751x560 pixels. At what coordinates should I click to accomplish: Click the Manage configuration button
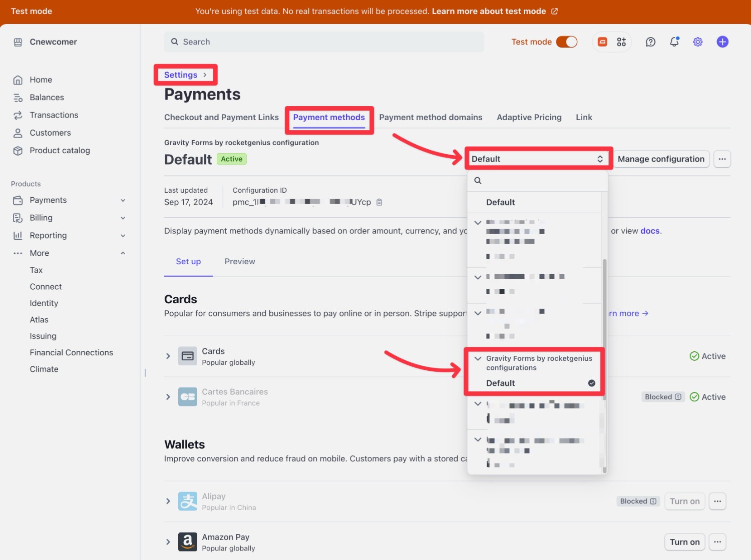coord(661,159)
